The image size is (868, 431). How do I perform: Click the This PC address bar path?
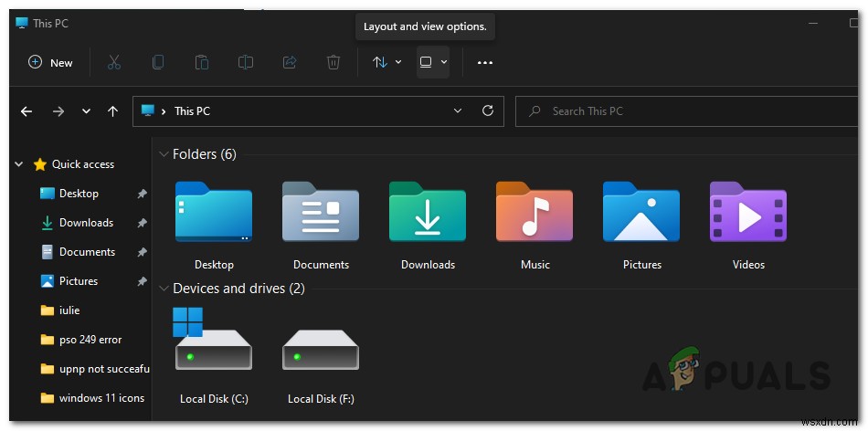(192, 111)
